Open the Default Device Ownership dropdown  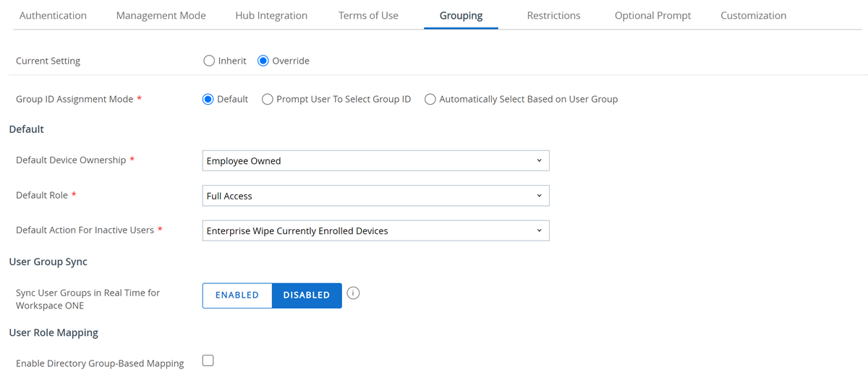[x=375, y=160]
